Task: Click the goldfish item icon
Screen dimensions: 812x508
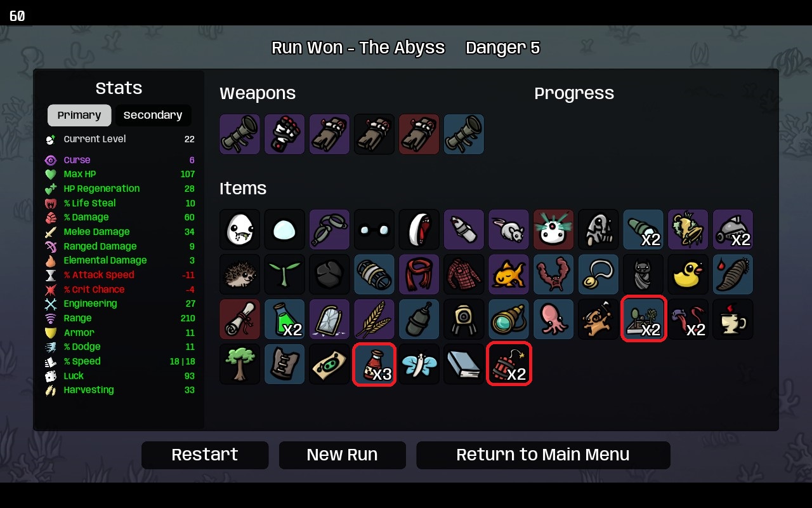Action: 509,274
